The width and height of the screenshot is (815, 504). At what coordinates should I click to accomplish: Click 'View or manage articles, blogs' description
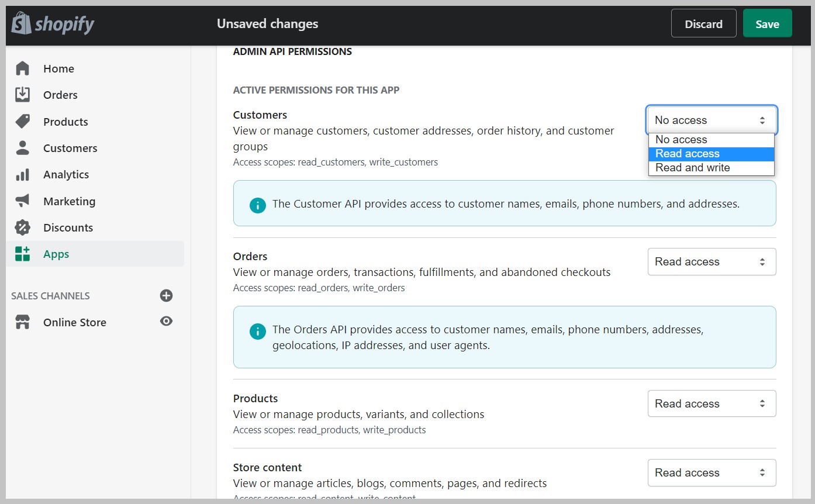point(390,483)
